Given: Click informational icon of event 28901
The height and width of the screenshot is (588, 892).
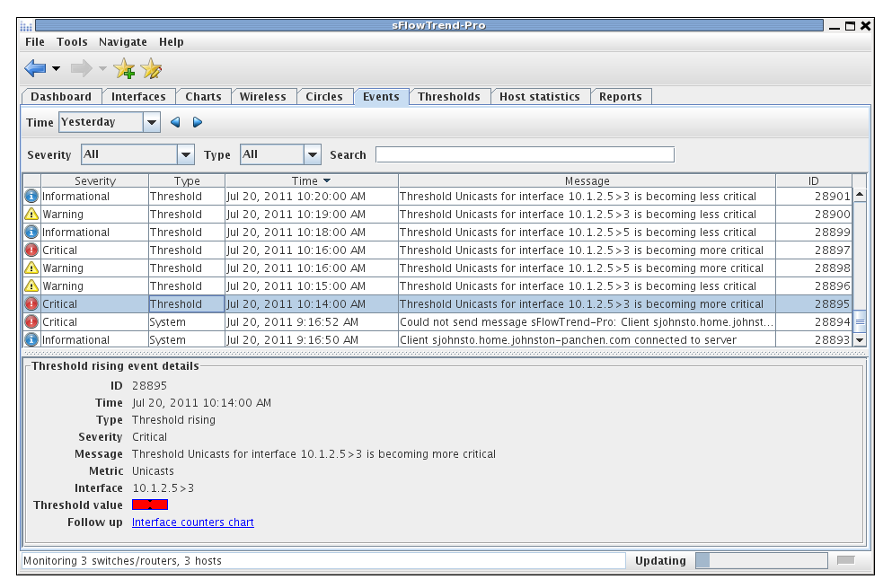Looking at the screenshot, I should [x=31, y=197].
